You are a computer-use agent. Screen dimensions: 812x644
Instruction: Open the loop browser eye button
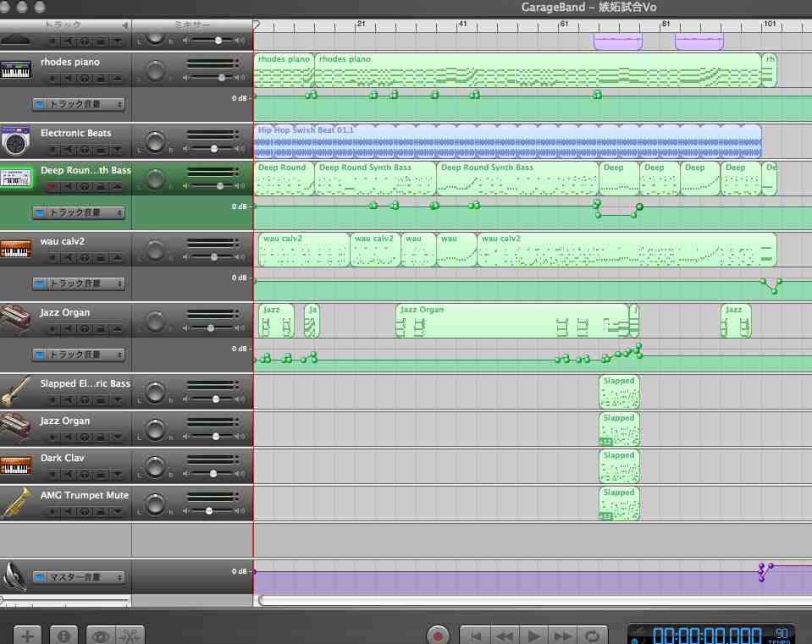[101, 635]
